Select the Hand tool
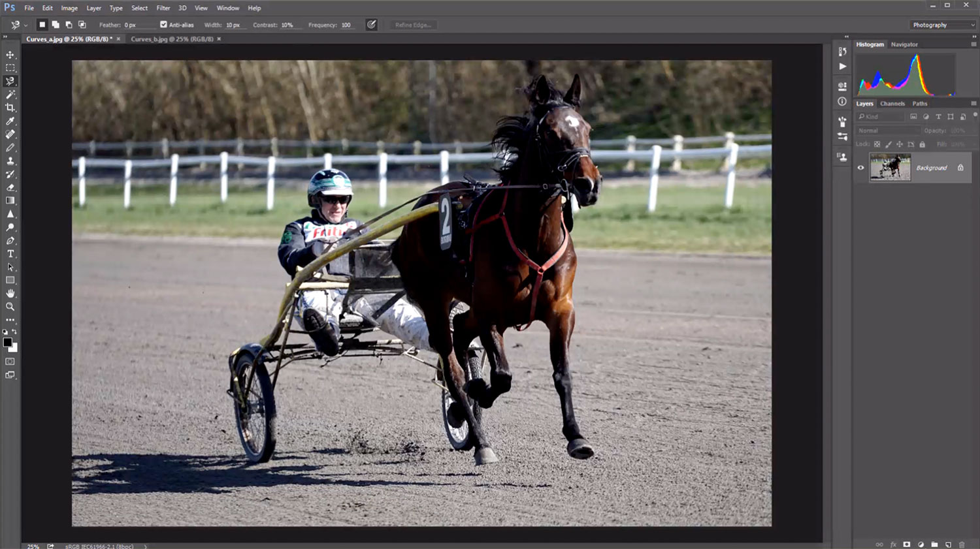 coord(10,294)
